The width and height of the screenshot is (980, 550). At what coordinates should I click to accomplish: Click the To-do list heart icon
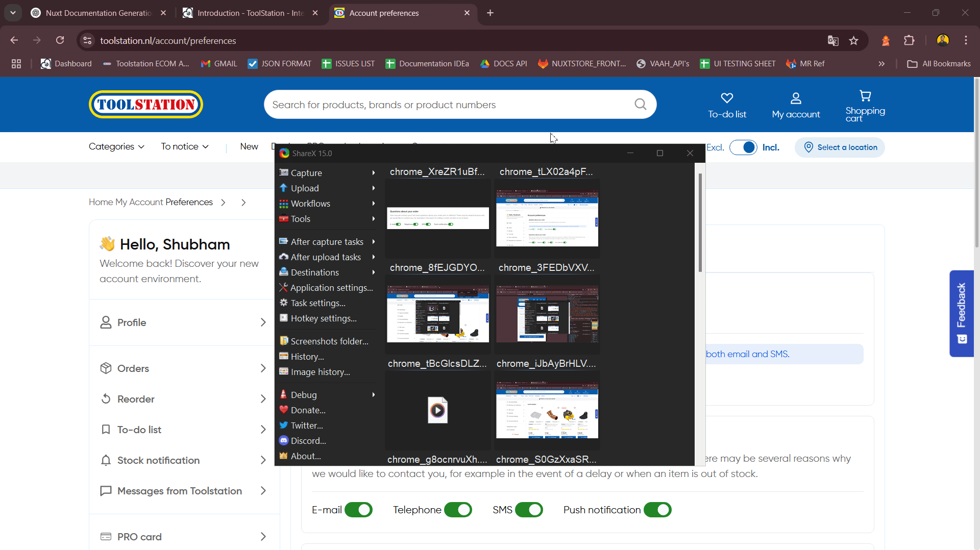(x=727, y=98)
